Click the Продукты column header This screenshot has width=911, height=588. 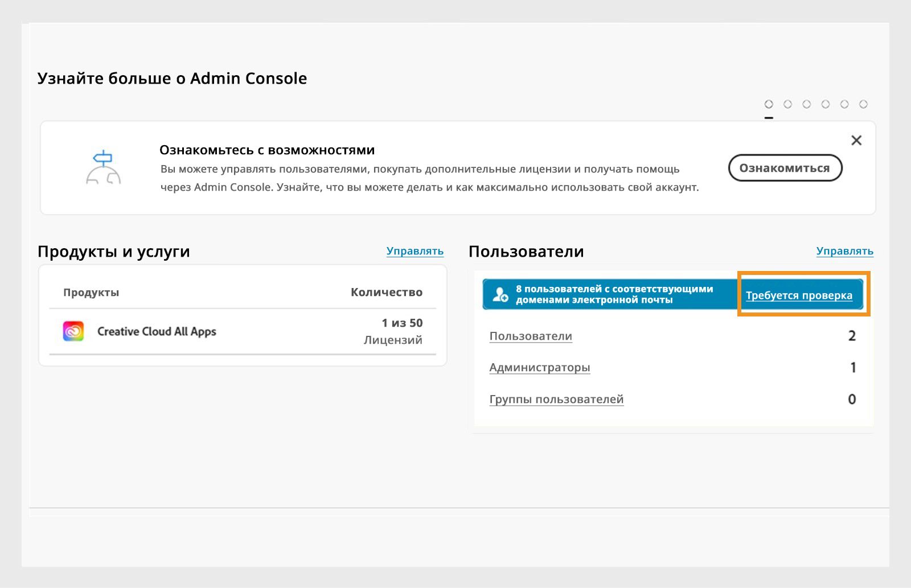tap(91, 293)
